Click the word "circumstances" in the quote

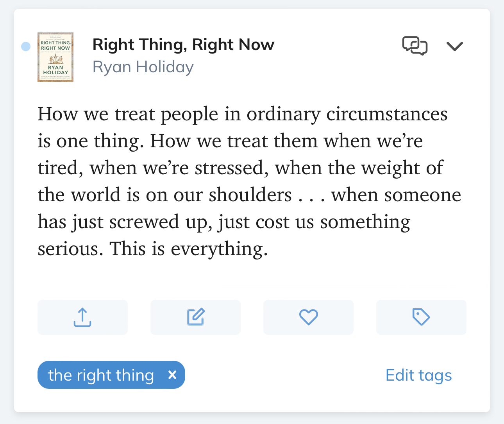click(x=387, y=114)
